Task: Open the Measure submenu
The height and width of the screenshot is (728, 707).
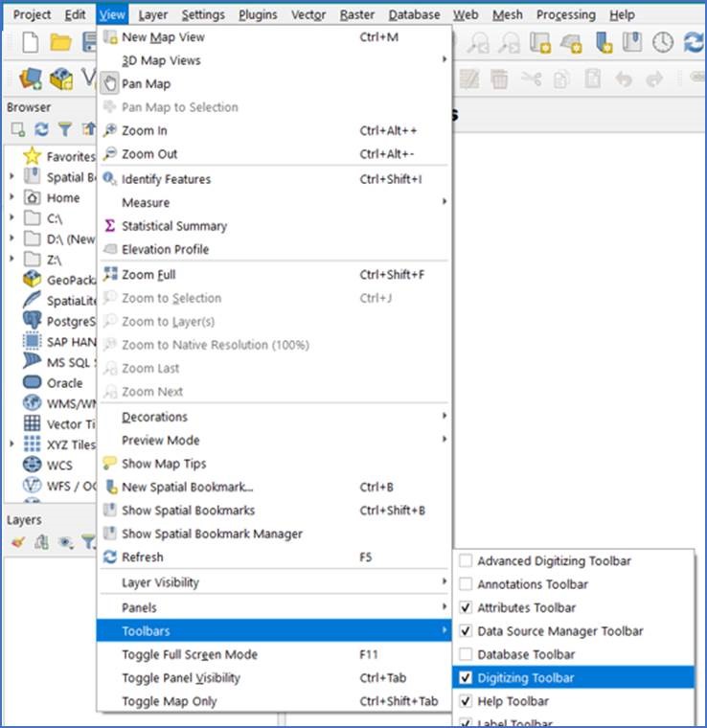Action: point(274,202)
